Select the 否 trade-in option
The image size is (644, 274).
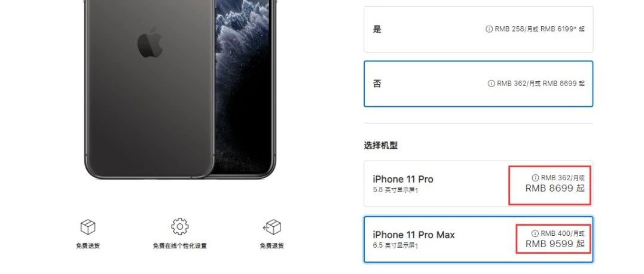[x=478, y=84]
